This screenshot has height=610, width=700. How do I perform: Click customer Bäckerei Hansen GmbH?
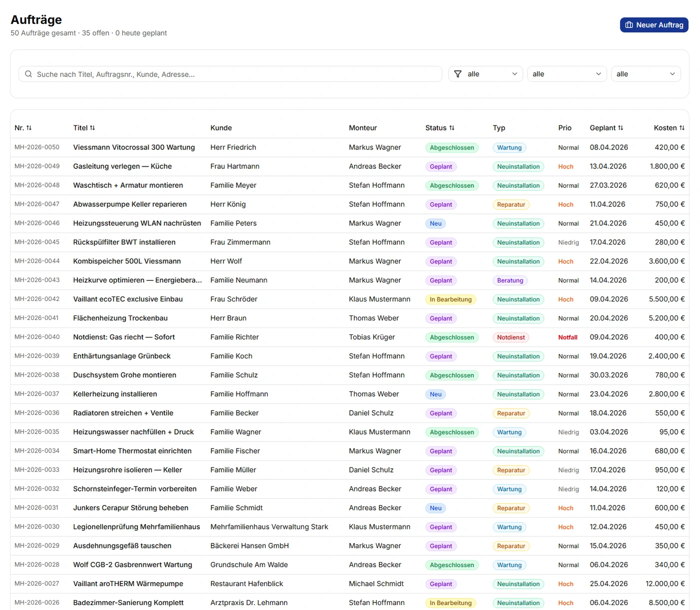[249, 546]
